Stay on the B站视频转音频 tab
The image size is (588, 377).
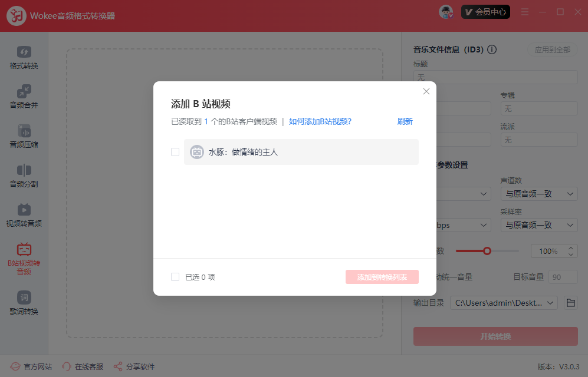click(x=24, y=257)
